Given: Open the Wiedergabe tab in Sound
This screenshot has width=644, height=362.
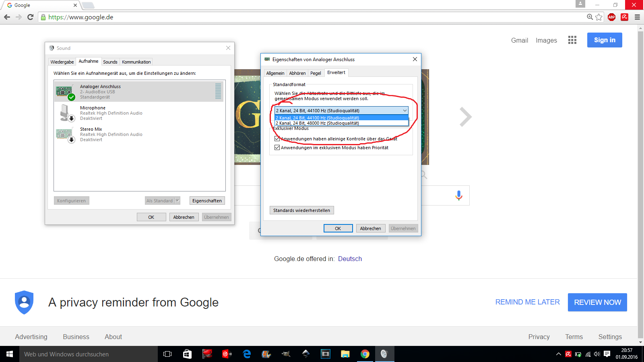Looking at the screenshot, I should [62, 62].
